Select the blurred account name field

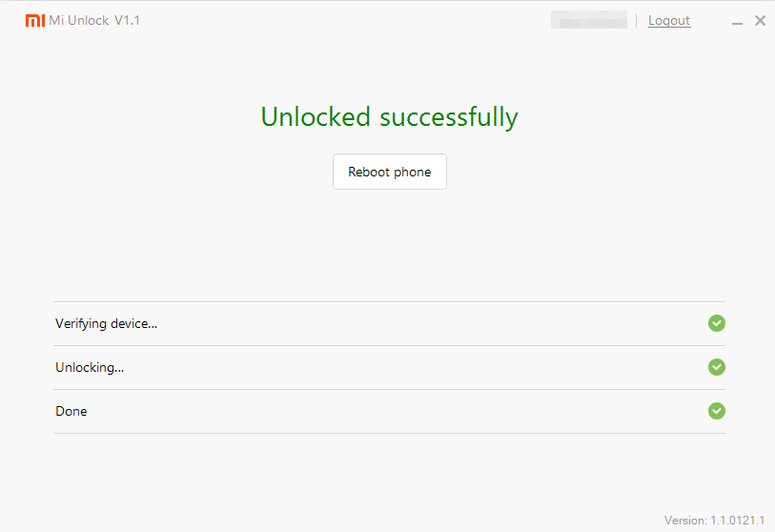point(589,20)
